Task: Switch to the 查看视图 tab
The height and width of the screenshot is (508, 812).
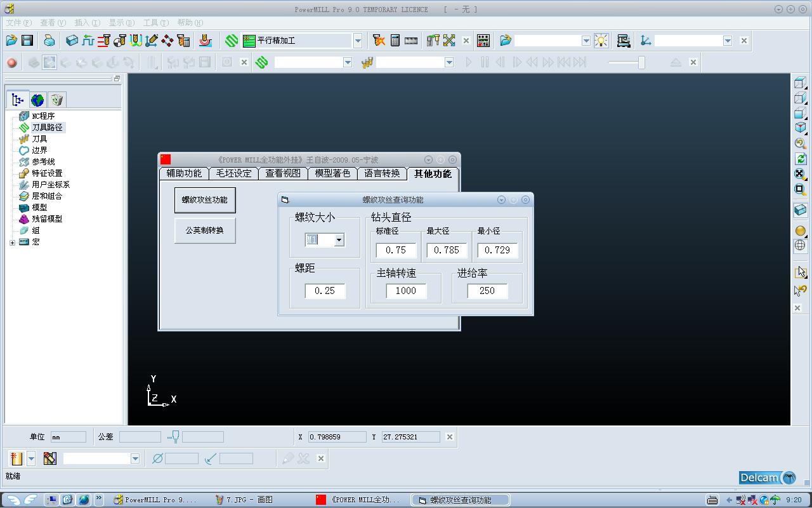Action: coord(283,173)
